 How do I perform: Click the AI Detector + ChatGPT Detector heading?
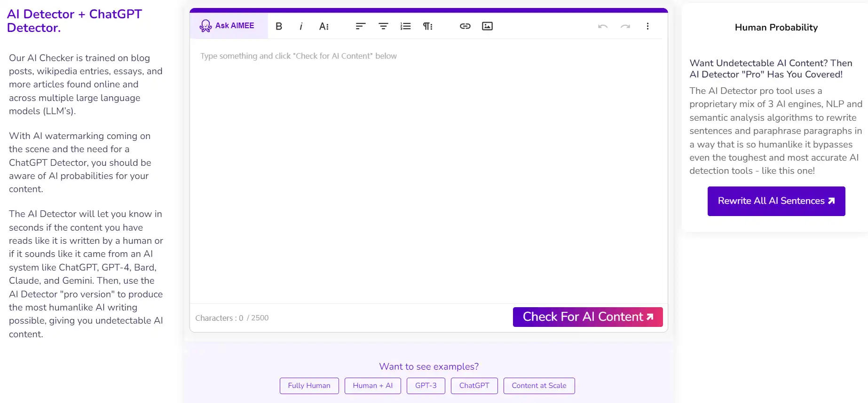tap(74, 21)
